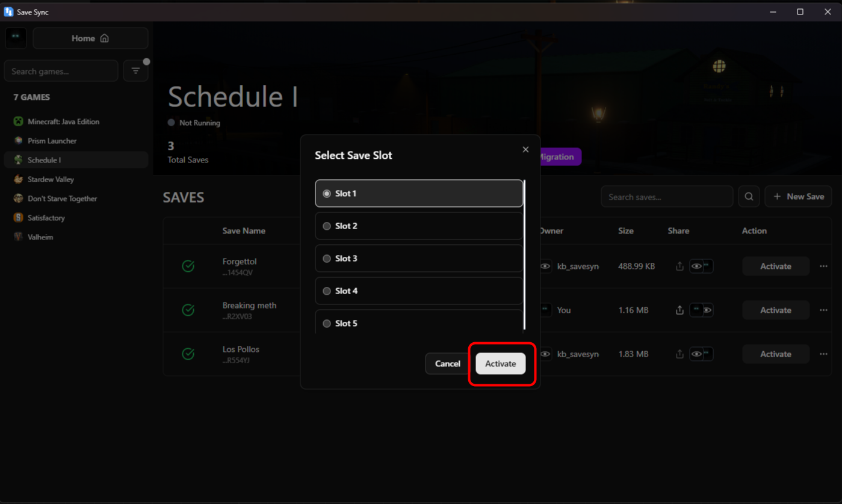842x504 pixels.
Task: Open the three-dot menu for Los Pollos
Action: [x=823, y=354]
